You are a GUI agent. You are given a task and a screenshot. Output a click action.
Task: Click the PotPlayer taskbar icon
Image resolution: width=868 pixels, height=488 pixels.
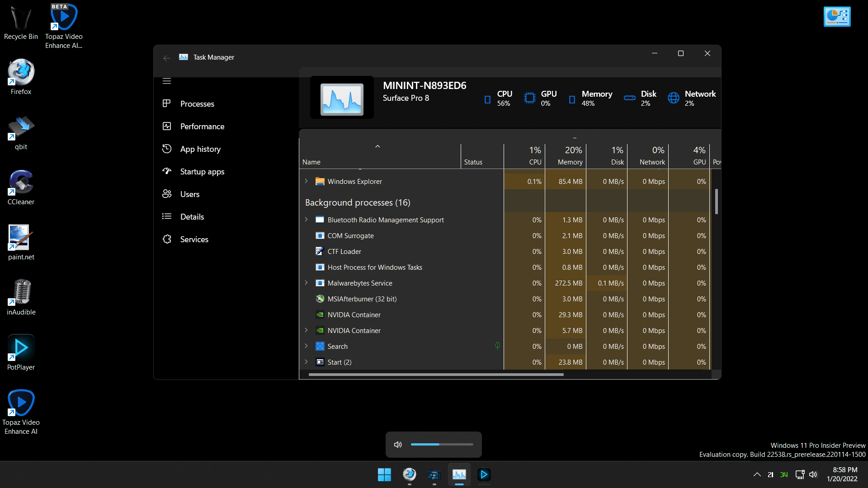click(484, 474)
